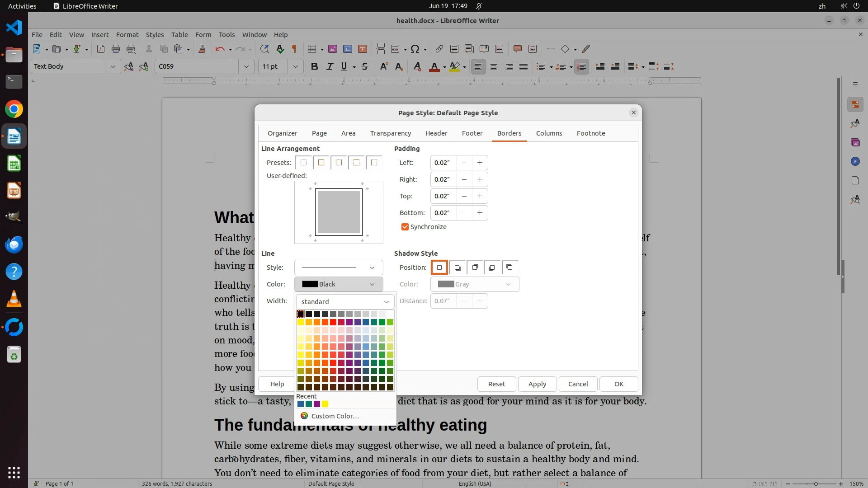Open the font name C059 dropdown

[246, 66]
